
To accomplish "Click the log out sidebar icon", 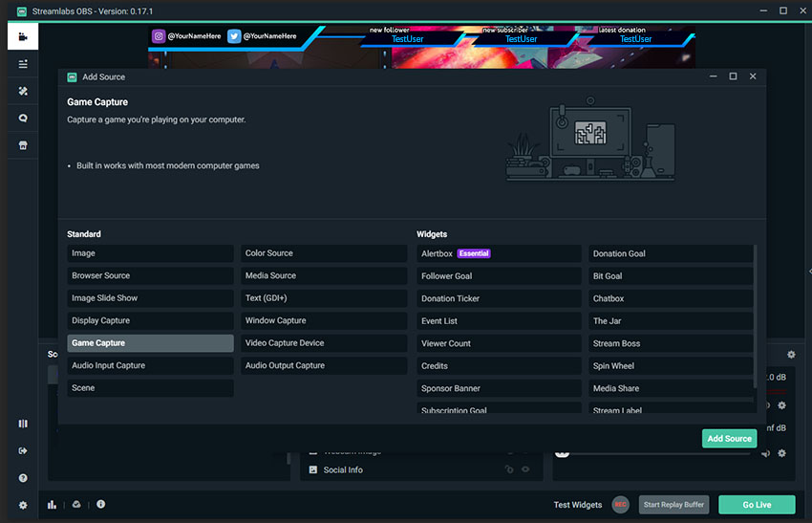I will pyautogui.click(x=23, y=451).
